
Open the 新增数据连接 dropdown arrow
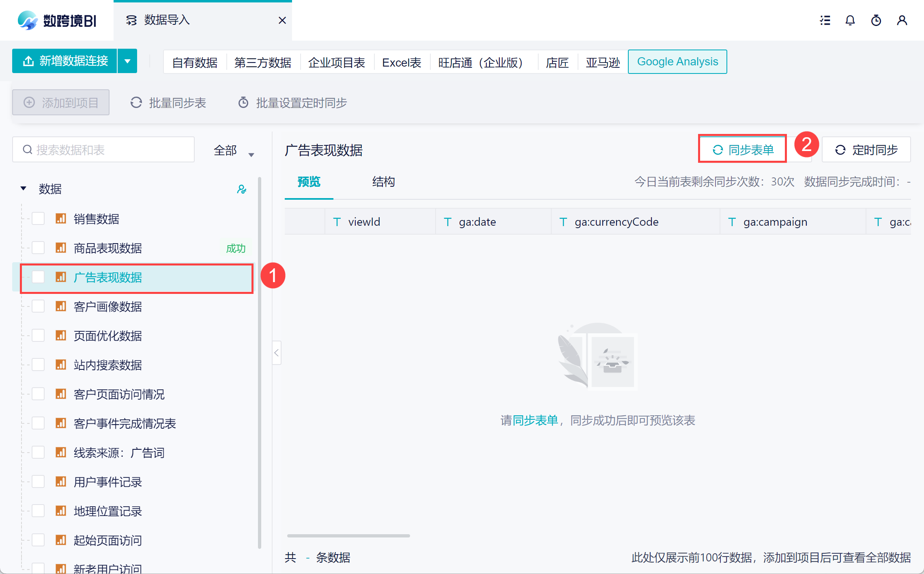coord(127,61)
